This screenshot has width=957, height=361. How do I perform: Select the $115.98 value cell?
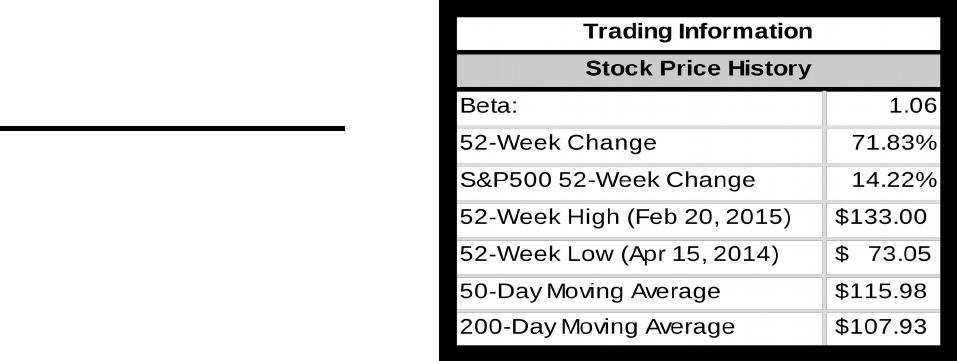pyautogui.click(x=883, y=293)
